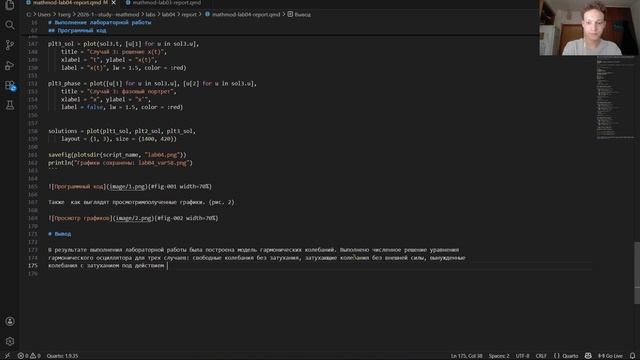Click line 174 starting гармонического осциллятора
640x360 pixels.
pos(257,258)
